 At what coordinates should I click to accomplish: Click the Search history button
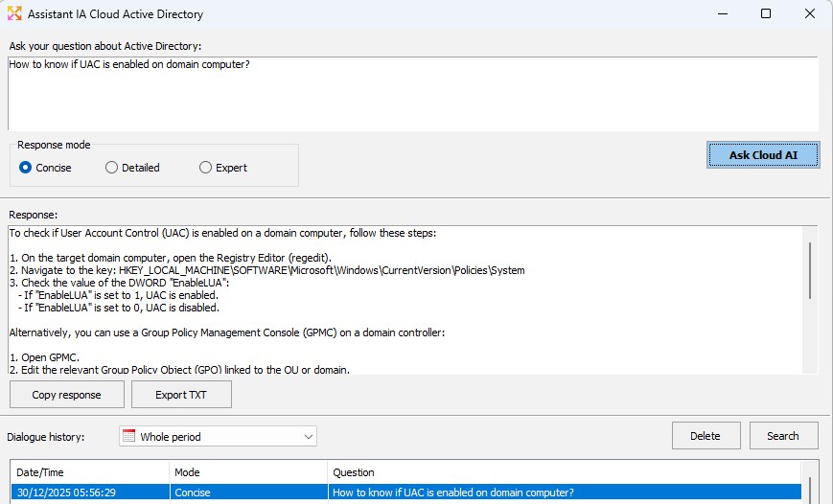pos(783,436)
